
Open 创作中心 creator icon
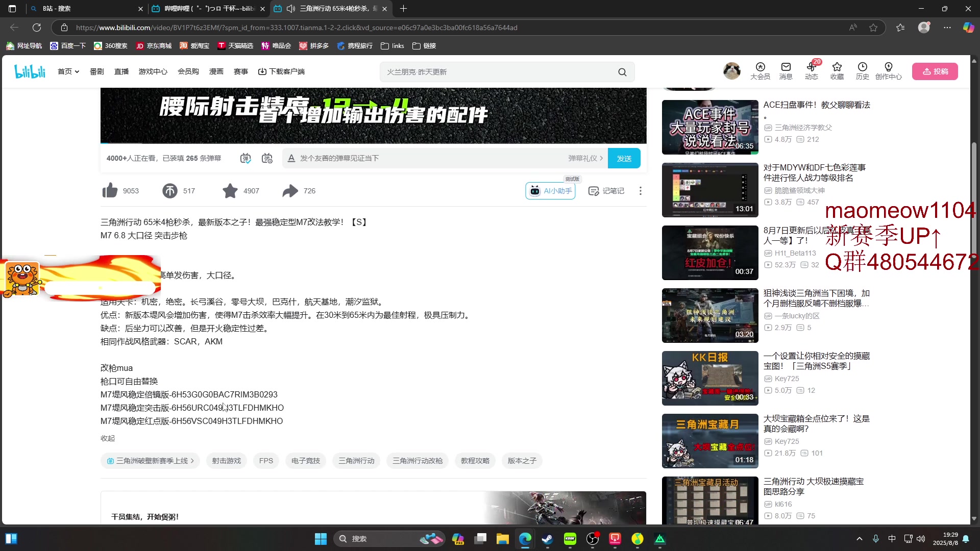pos(889,71)
